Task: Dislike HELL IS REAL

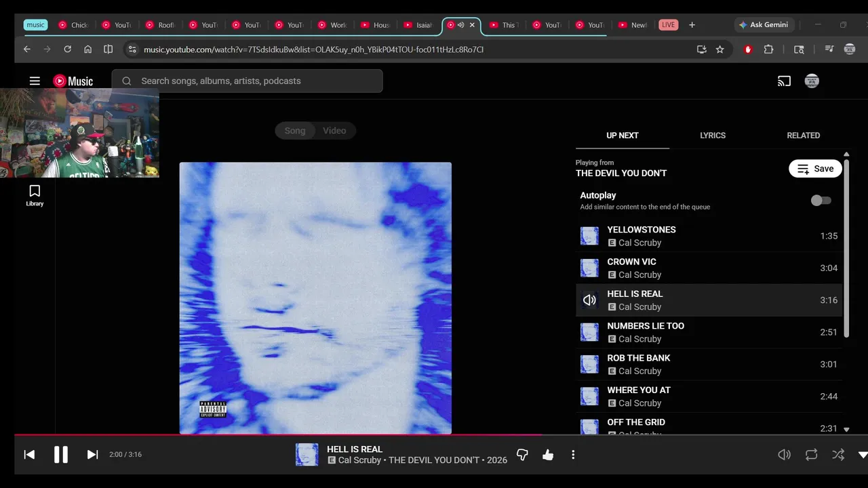Action: [x=522, y=455]
